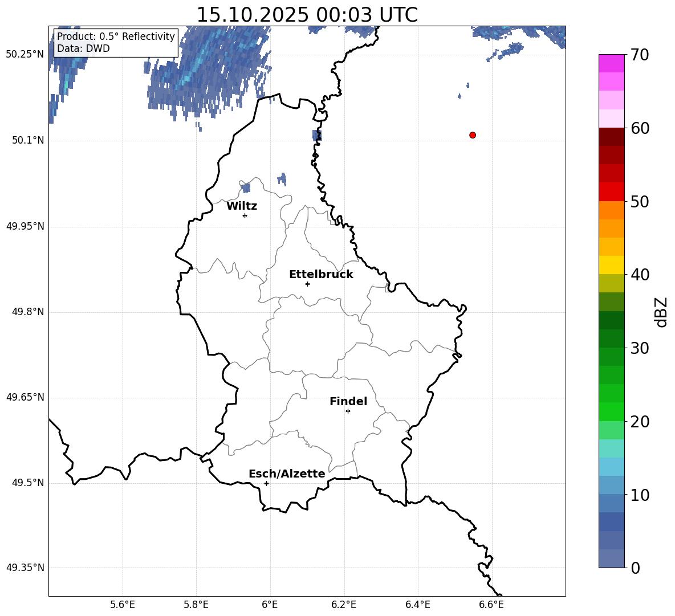This screenshot has width=675, height=616.
Task: Click the Findel location cross marker
Action: (348, 411)
